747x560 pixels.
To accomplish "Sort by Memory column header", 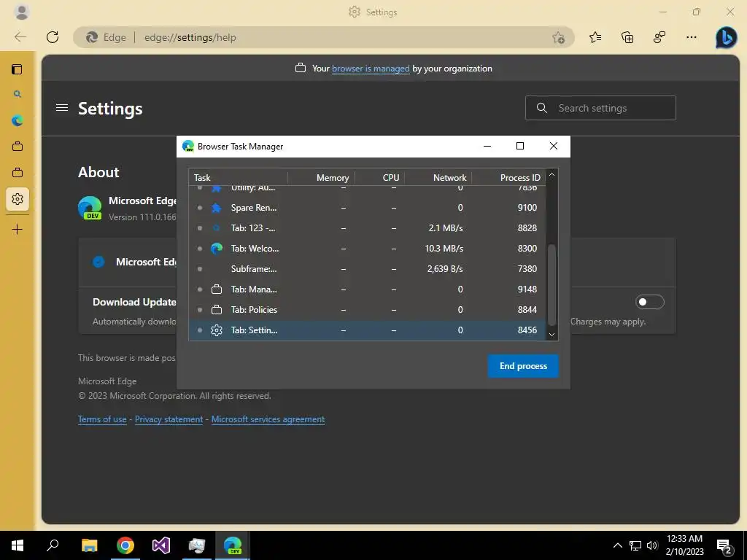I will click(321, 178).
